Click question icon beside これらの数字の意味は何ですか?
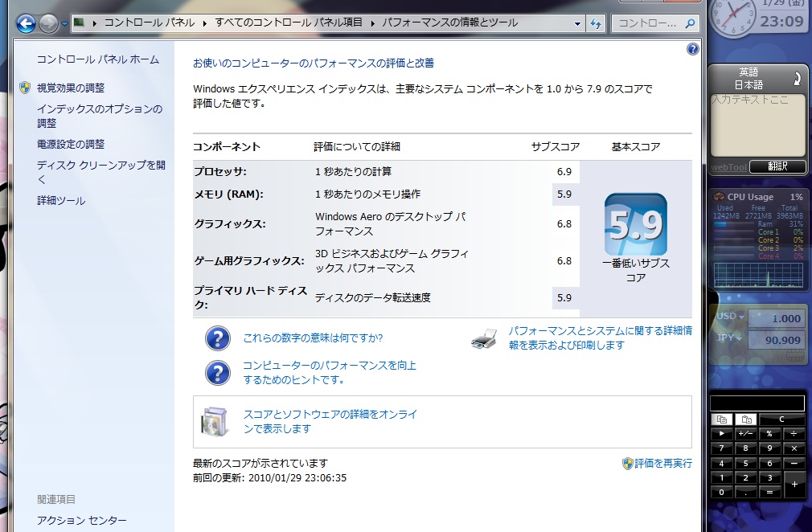This screenshot has height=532, width=812. 218,338
